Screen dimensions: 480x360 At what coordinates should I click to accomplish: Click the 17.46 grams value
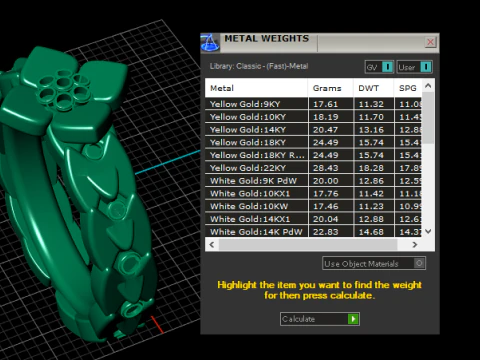(x=325, y=206)
